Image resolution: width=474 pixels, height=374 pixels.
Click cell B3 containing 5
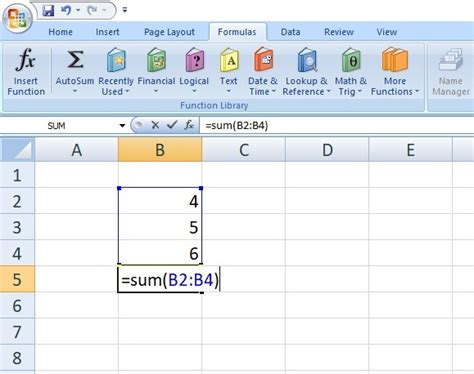160,227
